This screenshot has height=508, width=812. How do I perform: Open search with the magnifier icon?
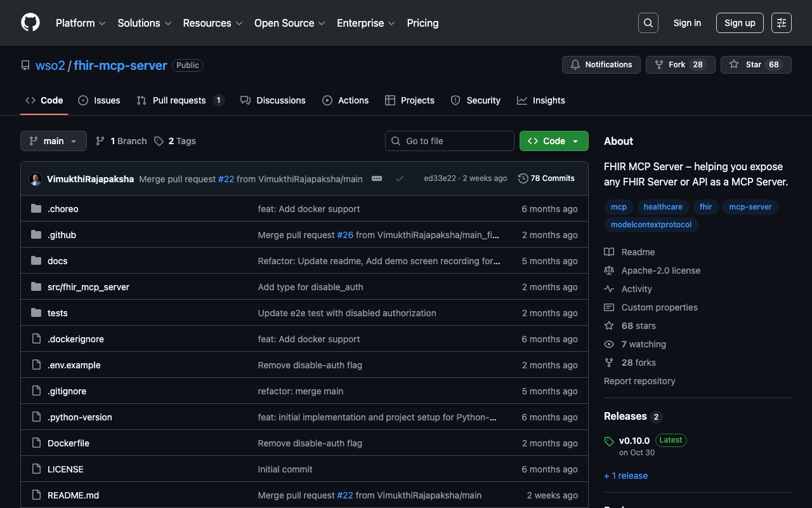pos(648,23)
